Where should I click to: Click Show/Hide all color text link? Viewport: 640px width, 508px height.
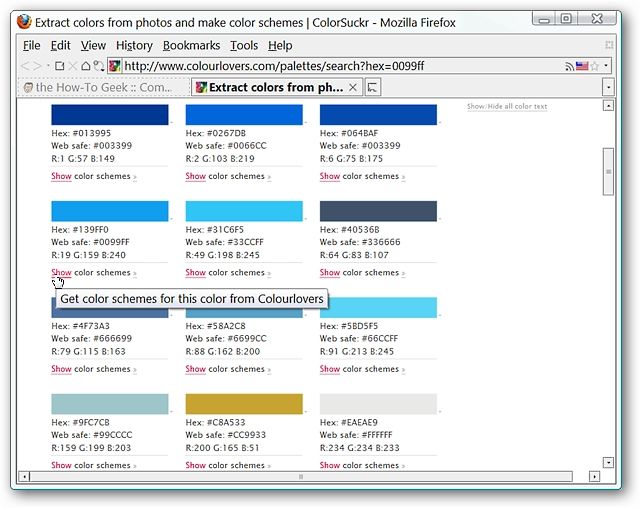[507, 106]
